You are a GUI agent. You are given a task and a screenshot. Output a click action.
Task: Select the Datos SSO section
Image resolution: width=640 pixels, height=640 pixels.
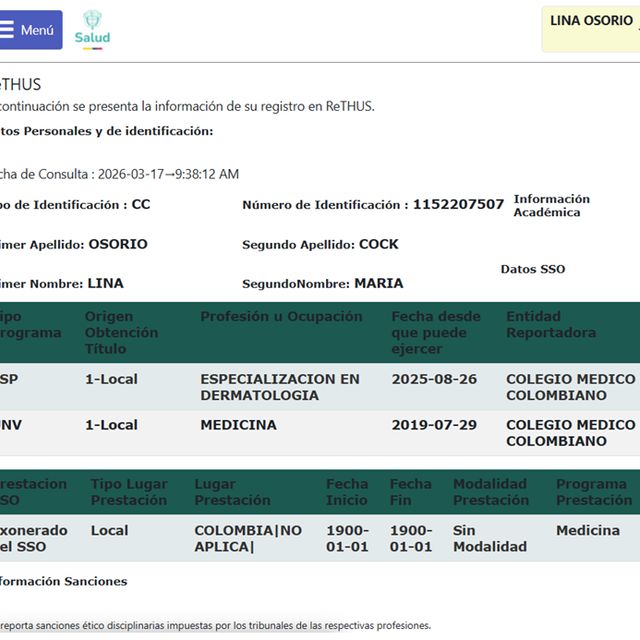[x=533, y=269]
